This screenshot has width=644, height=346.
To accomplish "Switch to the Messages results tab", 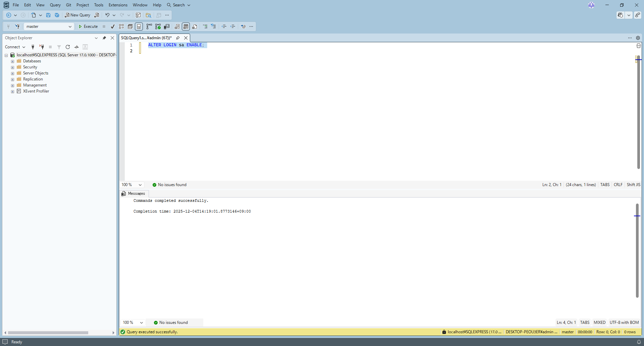I will click(x=133, y=193).
